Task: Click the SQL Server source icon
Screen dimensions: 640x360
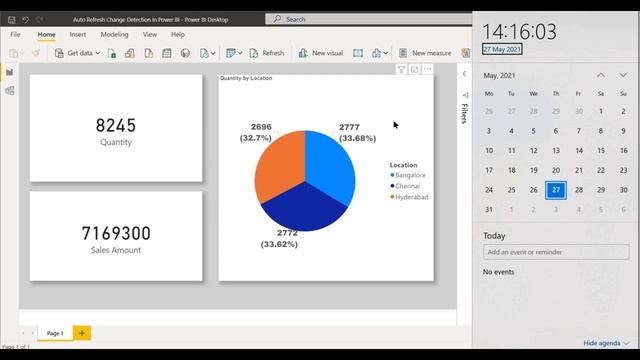Action: (x=149, y=53)
